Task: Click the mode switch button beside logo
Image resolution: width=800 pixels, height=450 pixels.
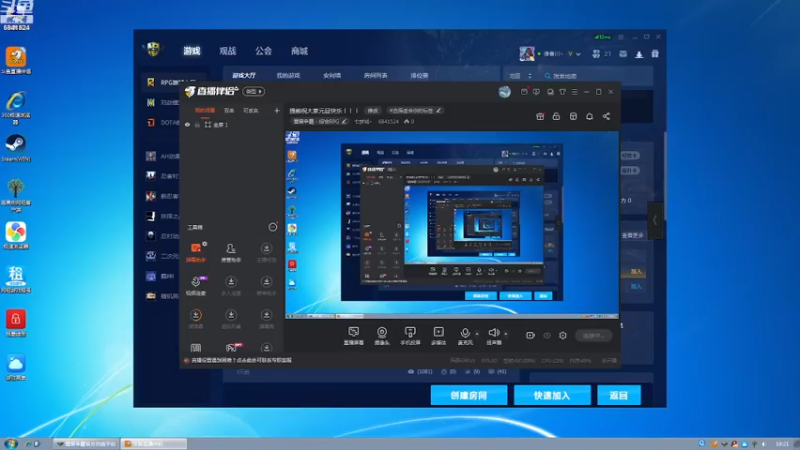Action: (254, 91)
